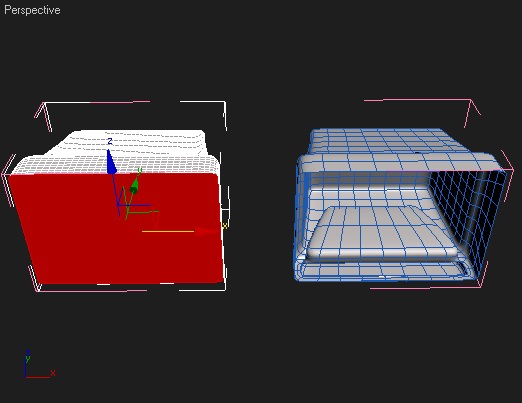Image resolution: width=522 pixels, height=403 pixels.
Task: Click the purple secondary axis gizmo line
Action: (133, 205)
